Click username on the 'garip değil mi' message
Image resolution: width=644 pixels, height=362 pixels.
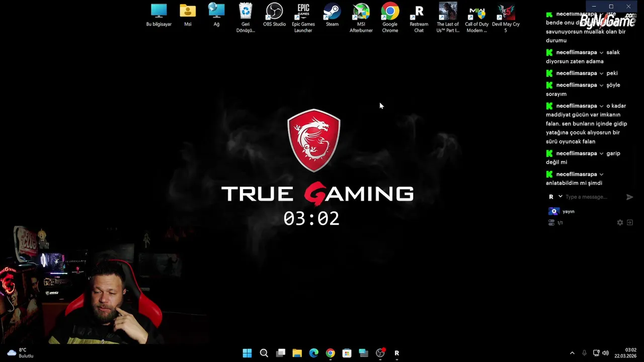coord(577,153)
